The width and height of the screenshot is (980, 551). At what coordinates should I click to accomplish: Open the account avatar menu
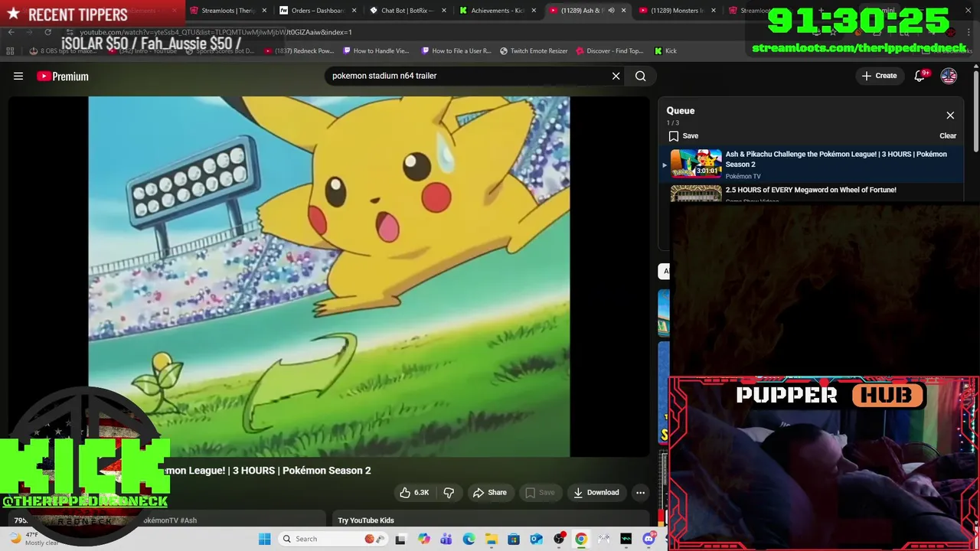[949, 76]
